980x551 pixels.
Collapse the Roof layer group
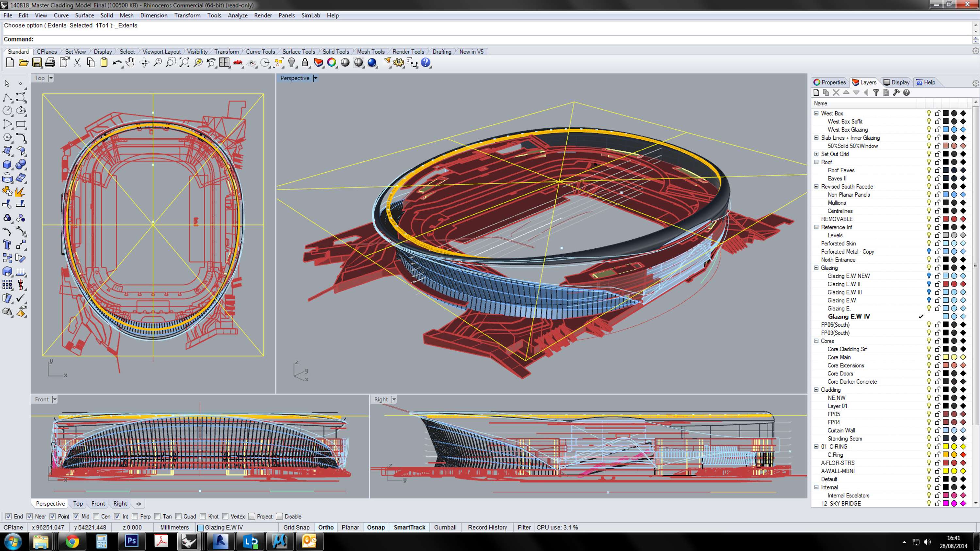(816, 162)
